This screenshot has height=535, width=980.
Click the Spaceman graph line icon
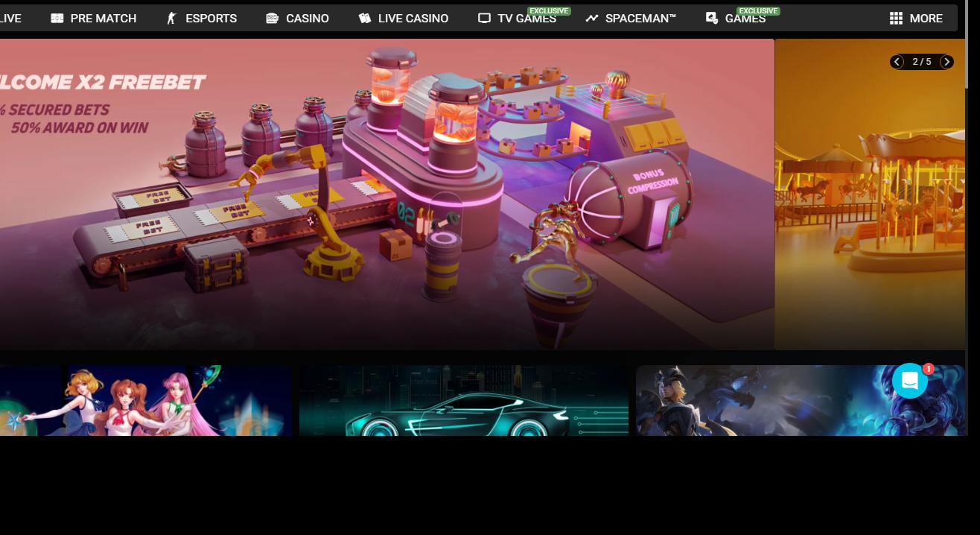click(592, 18)
